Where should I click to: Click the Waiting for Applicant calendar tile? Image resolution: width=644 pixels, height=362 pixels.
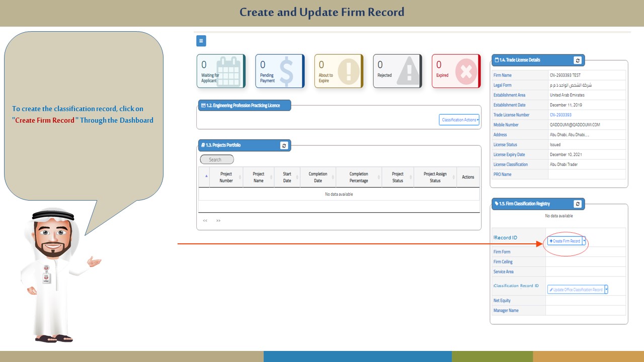pyautogui.click(x=220, y=71)
